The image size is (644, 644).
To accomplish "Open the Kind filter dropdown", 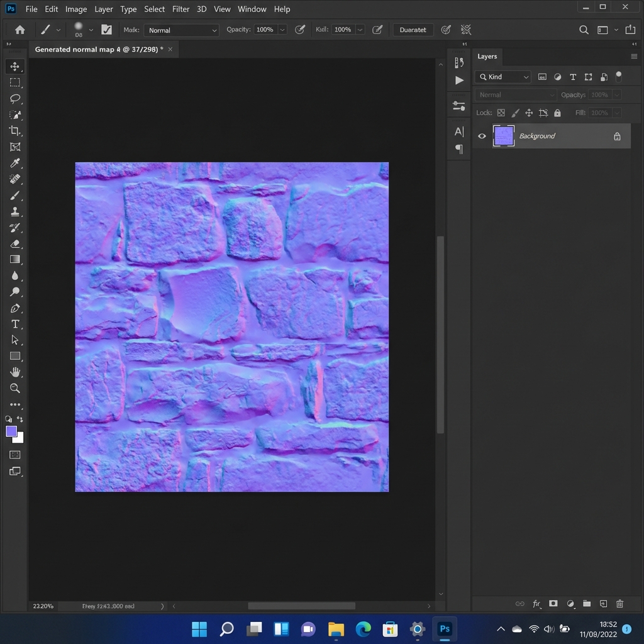I will (x=502, y=76).
